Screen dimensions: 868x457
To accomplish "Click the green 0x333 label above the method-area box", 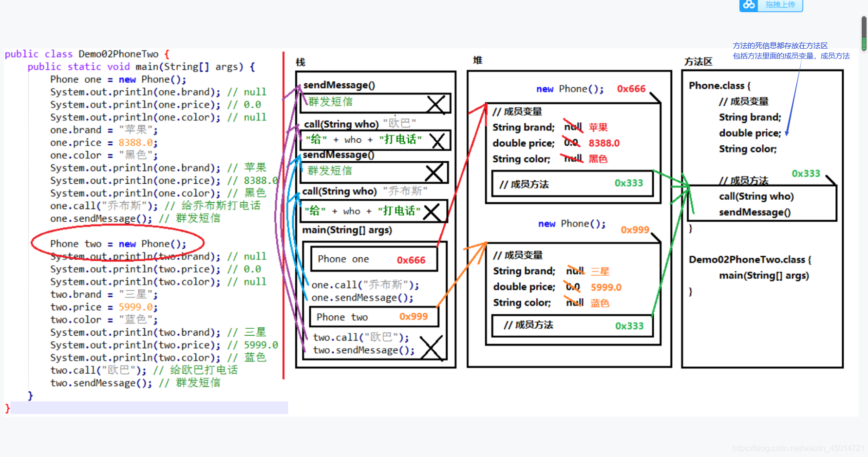I will tap(806, 173).
